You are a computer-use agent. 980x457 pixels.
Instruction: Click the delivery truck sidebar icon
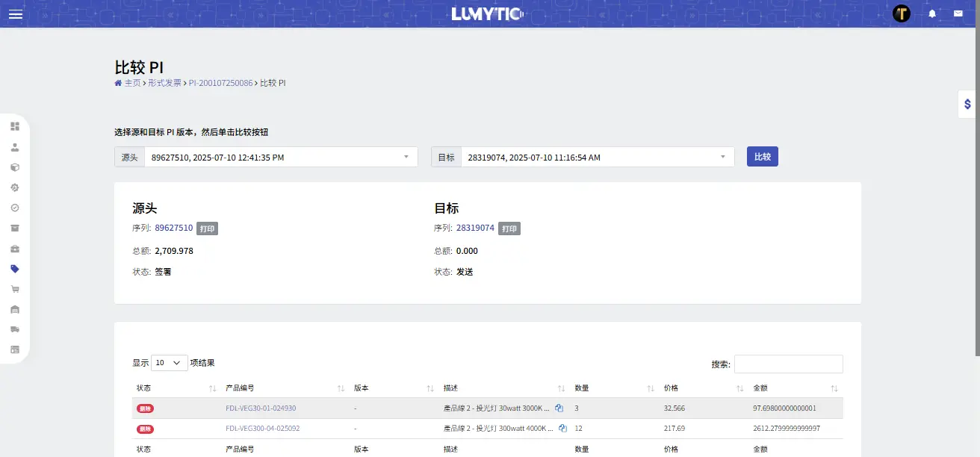15,329
